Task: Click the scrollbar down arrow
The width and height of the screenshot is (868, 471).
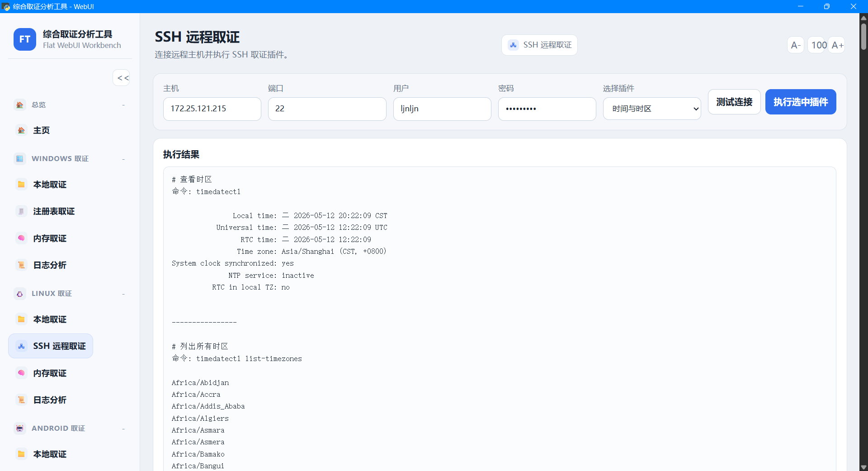Action: (863, 467)
